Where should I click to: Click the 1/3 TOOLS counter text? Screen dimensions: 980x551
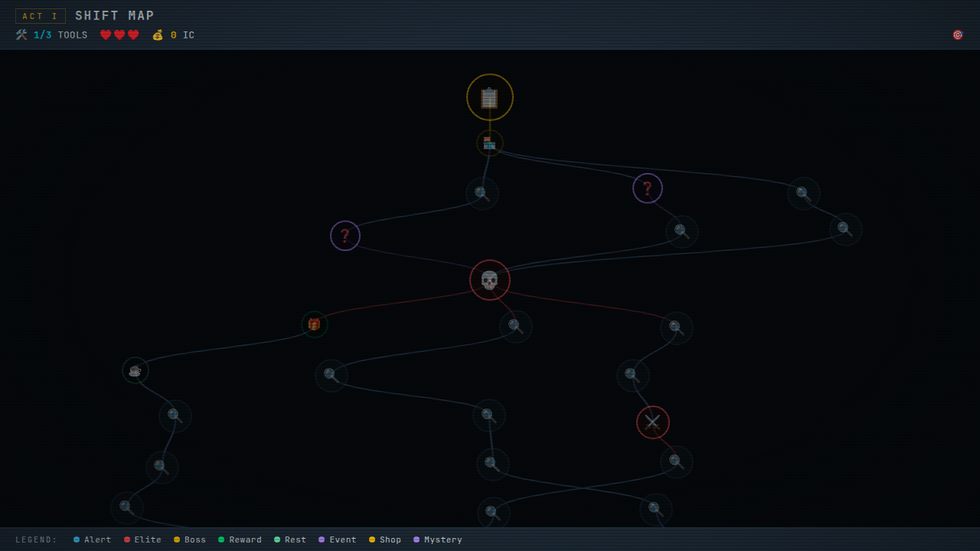click(60, 35)
